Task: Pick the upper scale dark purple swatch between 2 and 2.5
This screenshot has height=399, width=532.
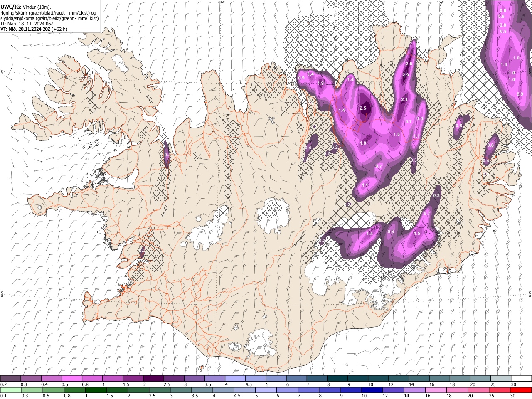Action: pyautogui.click(x=153, y=378)
